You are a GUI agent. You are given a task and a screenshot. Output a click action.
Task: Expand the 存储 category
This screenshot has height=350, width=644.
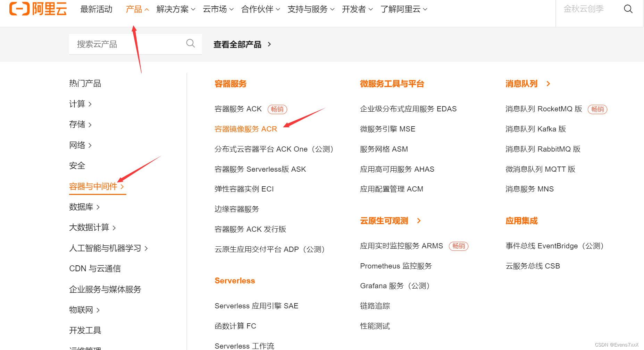[80, 124]
